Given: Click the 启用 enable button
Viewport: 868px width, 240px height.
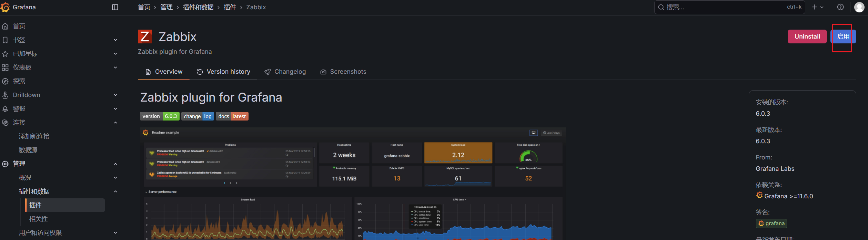Looking at the screenshot, I should [x=843, y=36].
